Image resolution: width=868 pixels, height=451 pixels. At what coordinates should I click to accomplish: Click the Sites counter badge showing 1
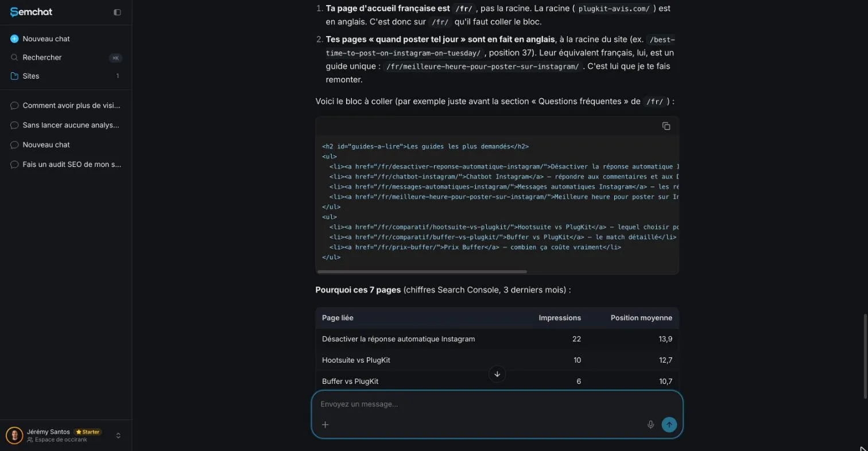(118, 76)
